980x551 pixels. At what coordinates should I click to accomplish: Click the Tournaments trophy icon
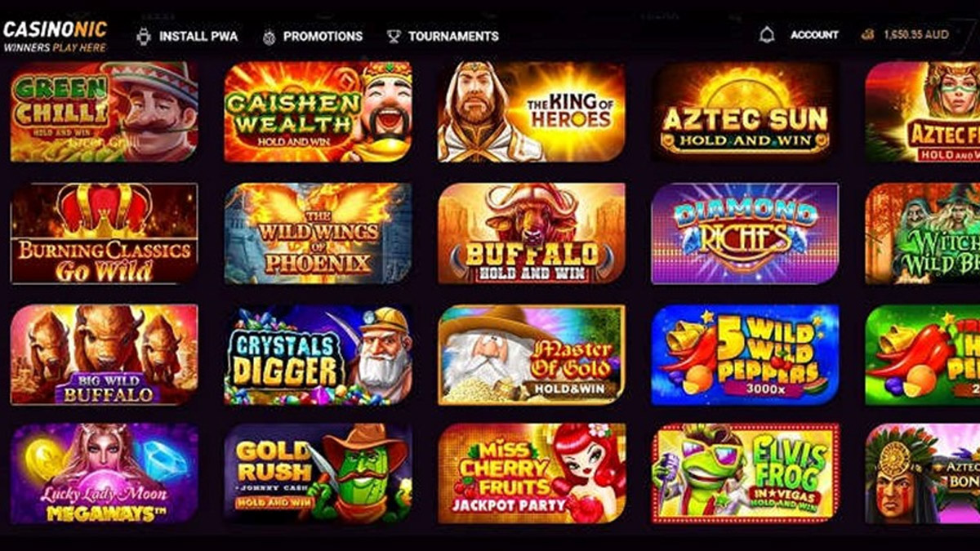[x=394, y=36]
